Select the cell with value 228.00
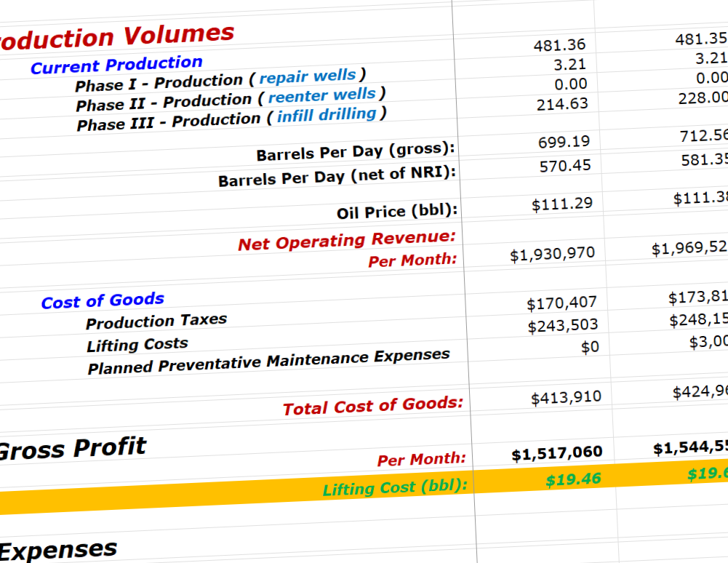 [x=703, y=98]
